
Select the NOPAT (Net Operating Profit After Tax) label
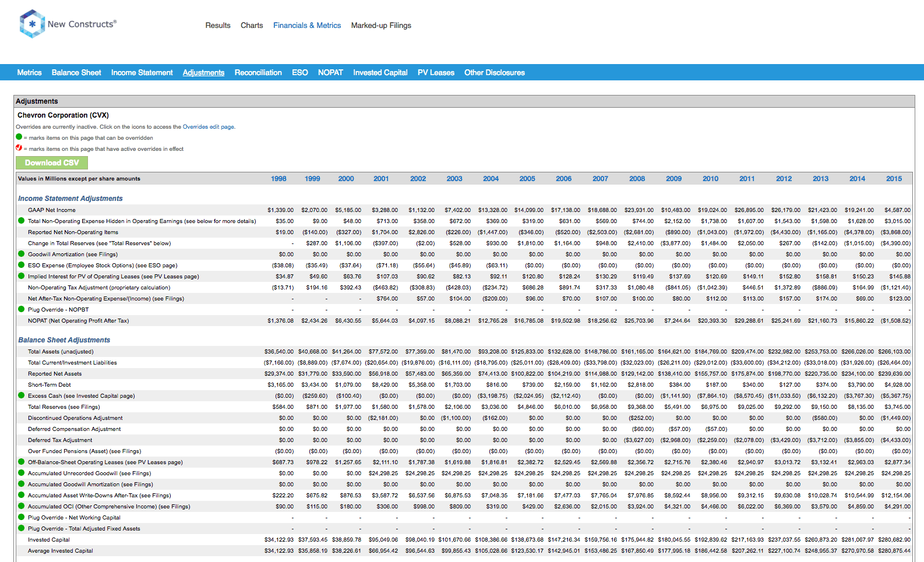coord(79,321)
